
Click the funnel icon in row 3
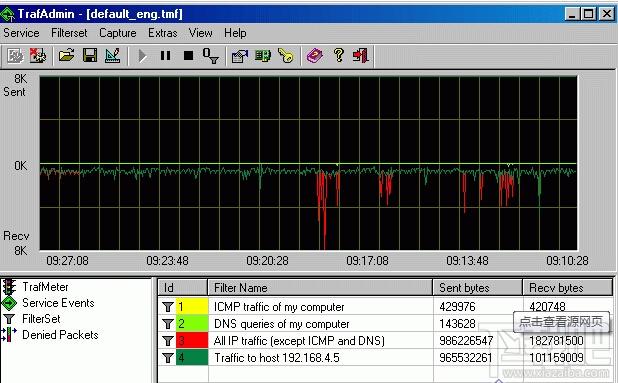tap(168, 340)
